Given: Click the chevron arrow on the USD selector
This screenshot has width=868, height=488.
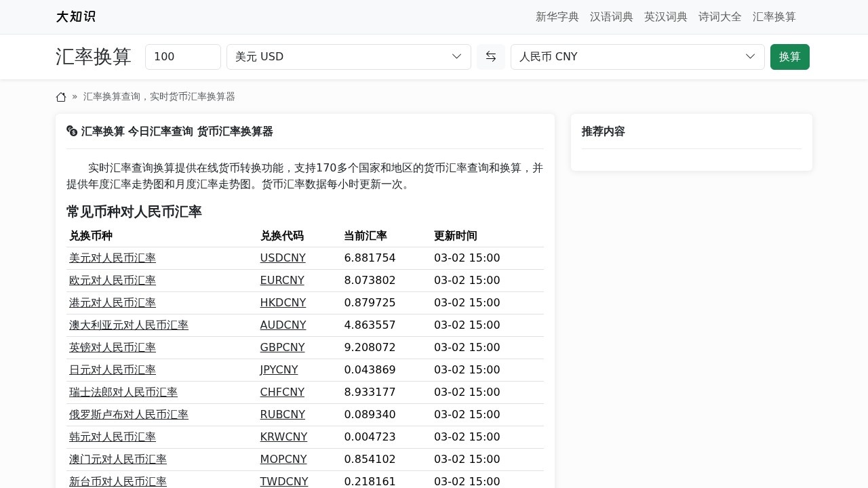Looking at the screenshot, I should point(456,57).
